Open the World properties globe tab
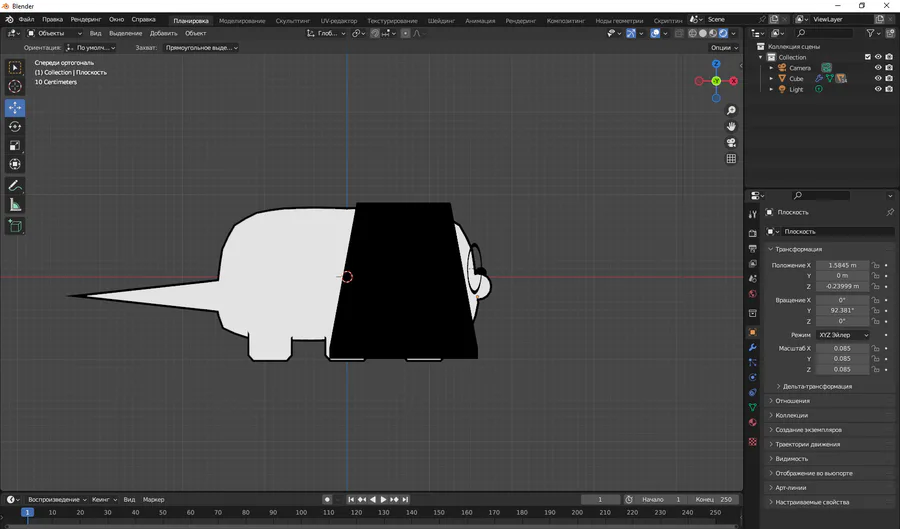The width and height of the screenshot is (900, 529). point(752,293)
